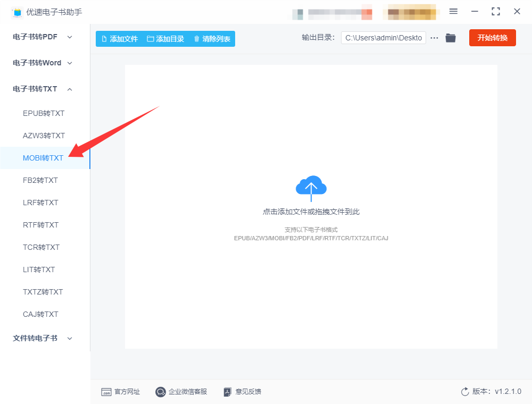Click 点击添加文件或拖拽文件到此 text
This screenshot has height=404, width=532.
tap(311, 212)
